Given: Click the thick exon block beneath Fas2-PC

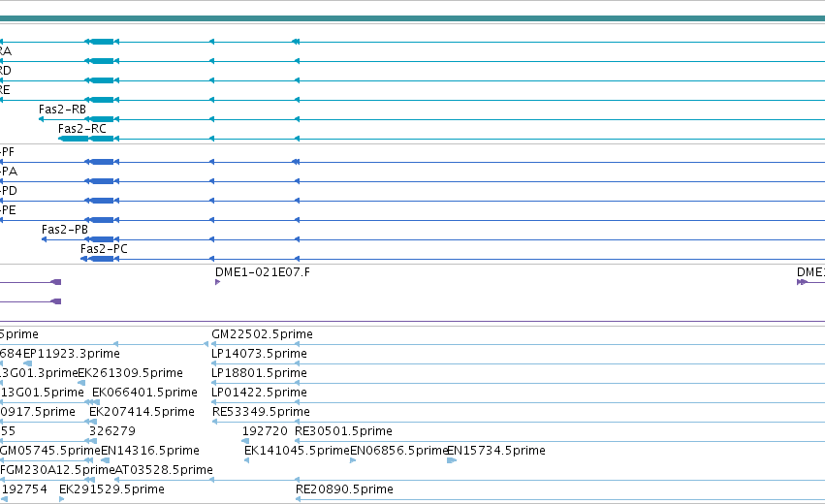Looking at the screenshot, I should tap(102, 259).
